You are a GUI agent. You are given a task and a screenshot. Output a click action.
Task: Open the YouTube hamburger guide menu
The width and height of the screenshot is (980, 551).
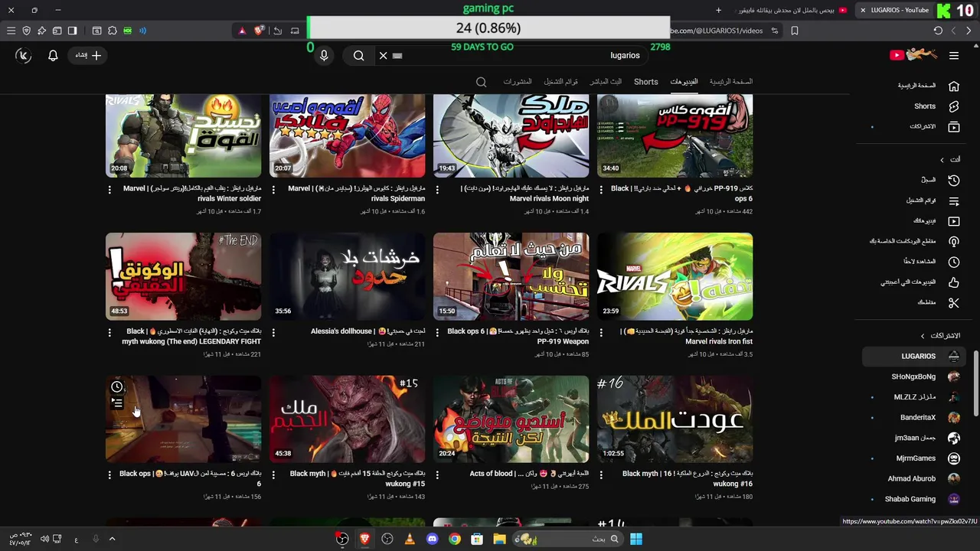point(954,55)
